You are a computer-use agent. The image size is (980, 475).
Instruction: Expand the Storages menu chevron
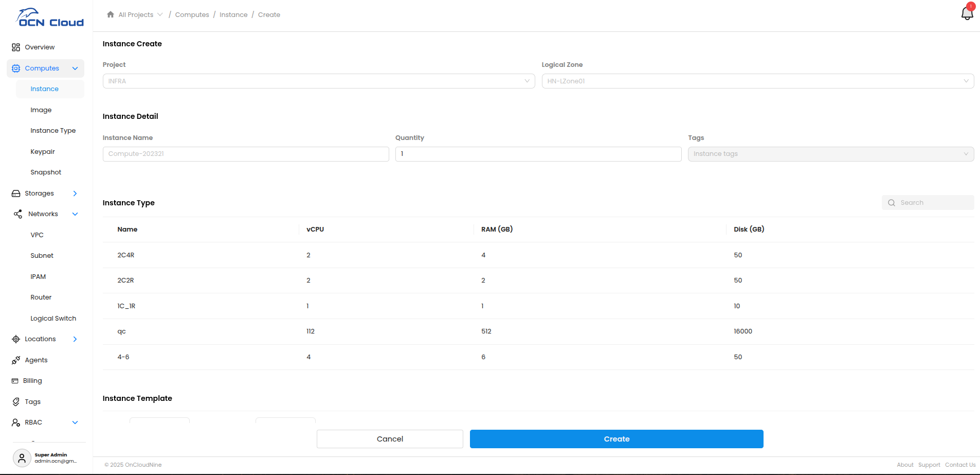point(75,193)
